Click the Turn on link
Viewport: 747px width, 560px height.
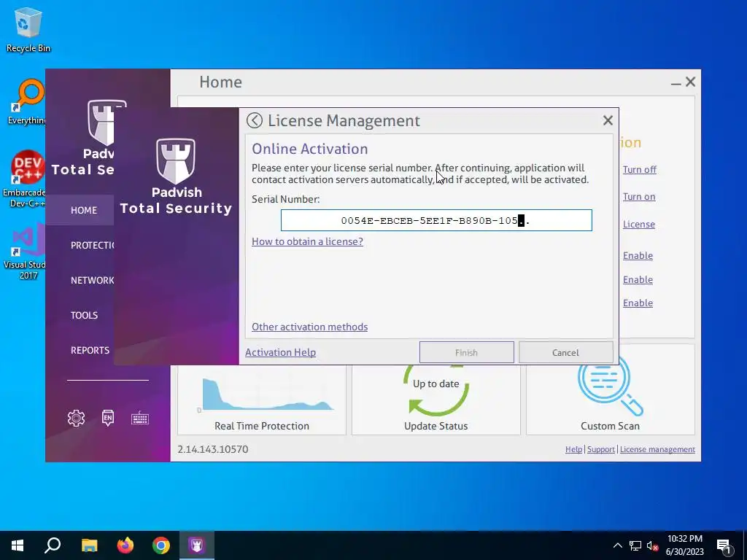point(639,197)
